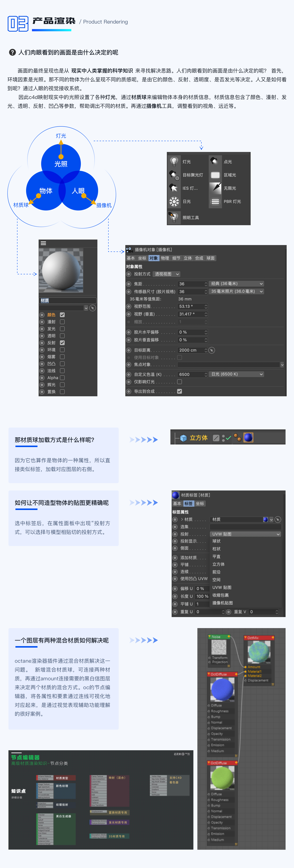Switch to the 球面 tab
Image resolution: width=294 pixels, height=868 pixels.
pos(211,258)
